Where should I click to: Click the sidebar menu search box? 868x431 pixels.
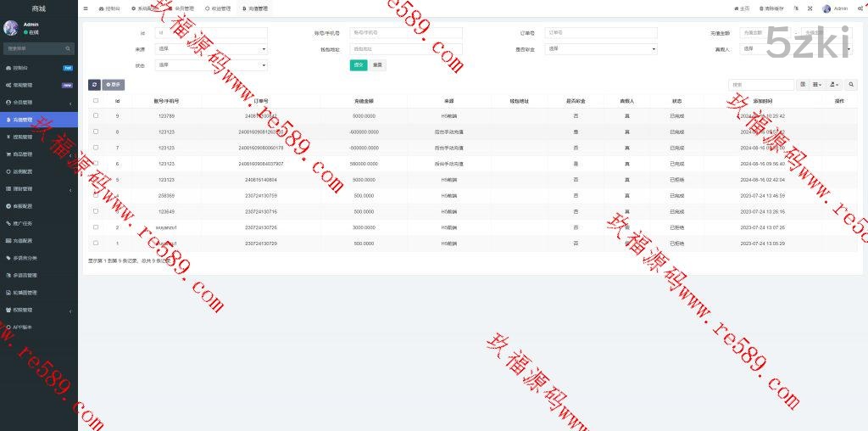point(38,48)
